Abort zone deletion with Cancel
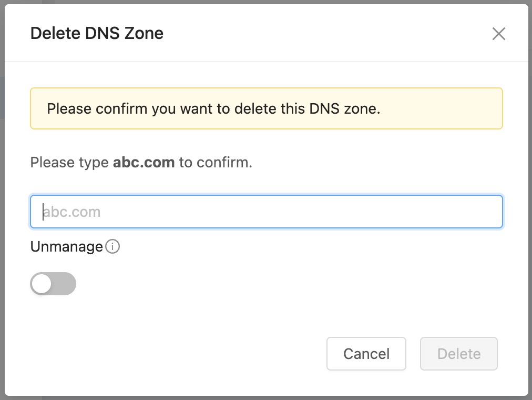 366,354
